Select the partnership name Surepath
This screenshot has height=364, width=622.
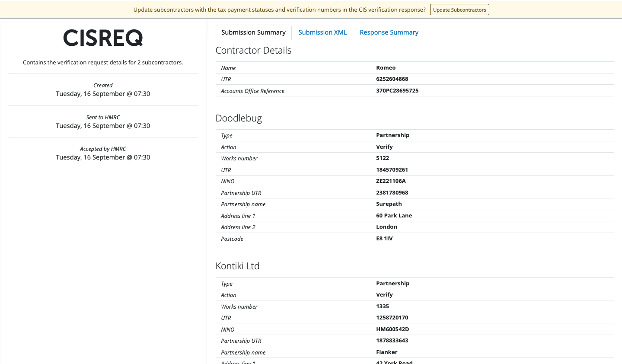click(389, 204)
